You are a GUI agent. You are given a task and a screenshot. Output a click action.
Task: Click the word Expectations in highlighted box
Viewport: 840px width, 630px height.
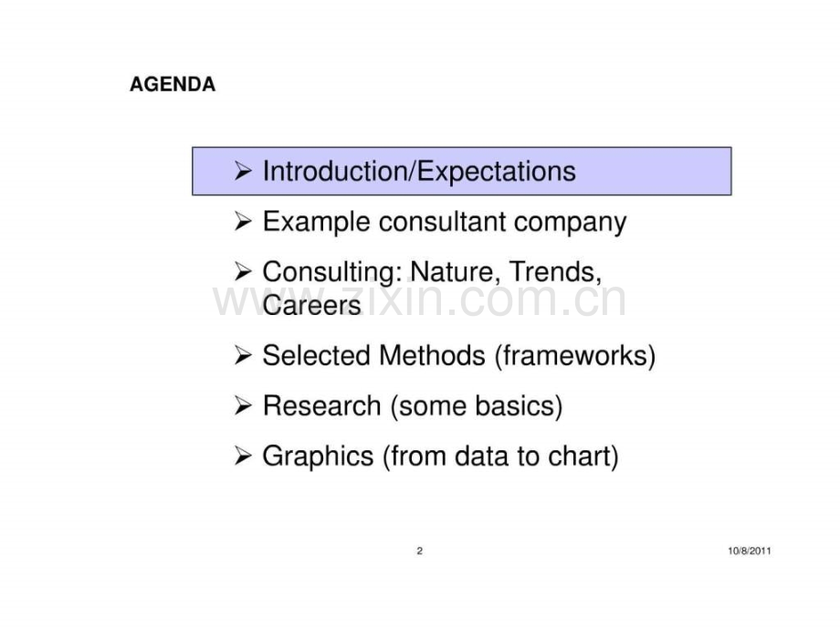(496, 173)
